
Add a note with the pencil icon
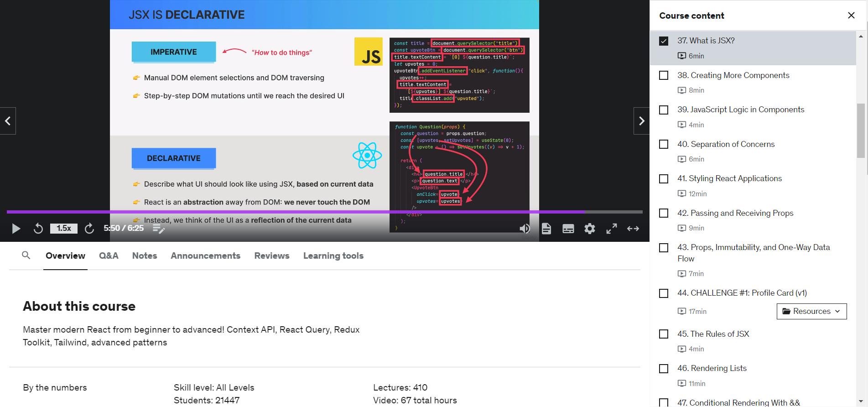coord(158,229)
